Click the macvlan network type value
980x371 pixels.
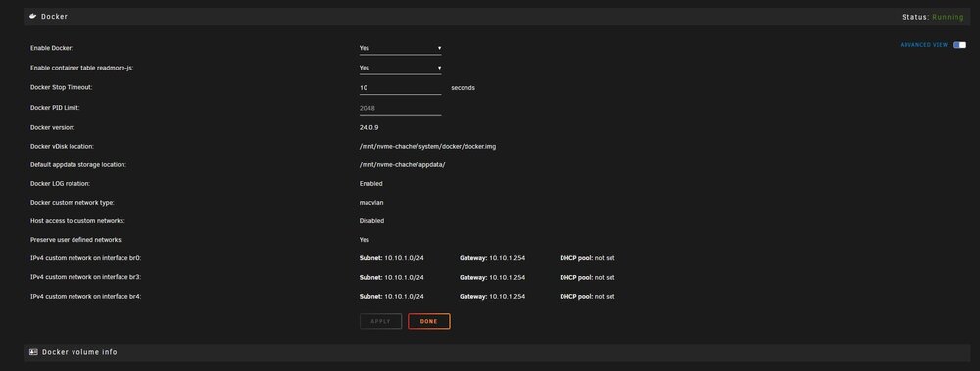(x=371, y=203)
